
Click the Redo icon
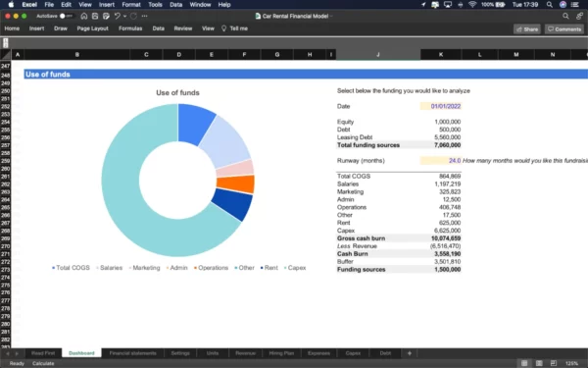134,16
